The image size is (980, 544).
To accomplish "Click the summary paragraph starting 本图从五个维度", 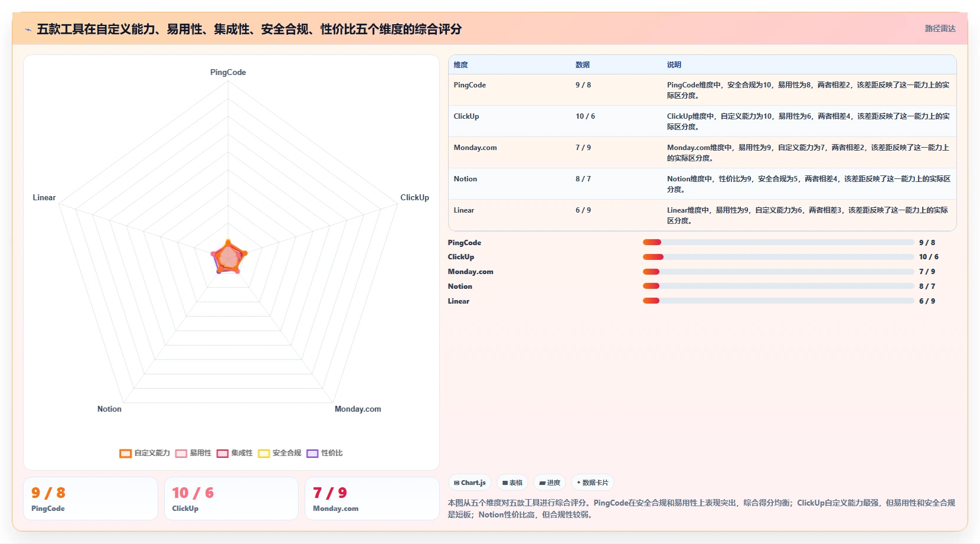I will pyautogui.click(x=701, y=509).
